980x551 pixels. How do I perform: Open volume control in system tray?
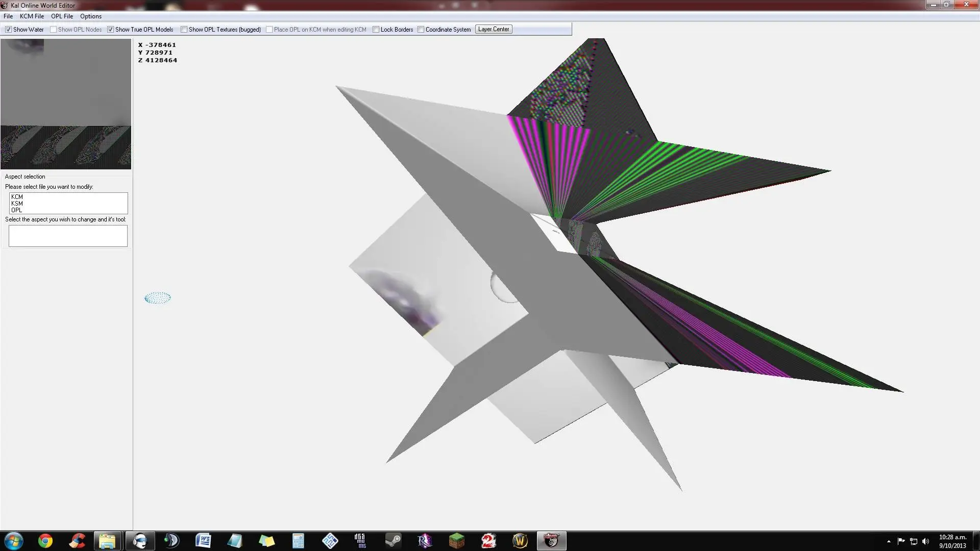(x=926, y=541)
